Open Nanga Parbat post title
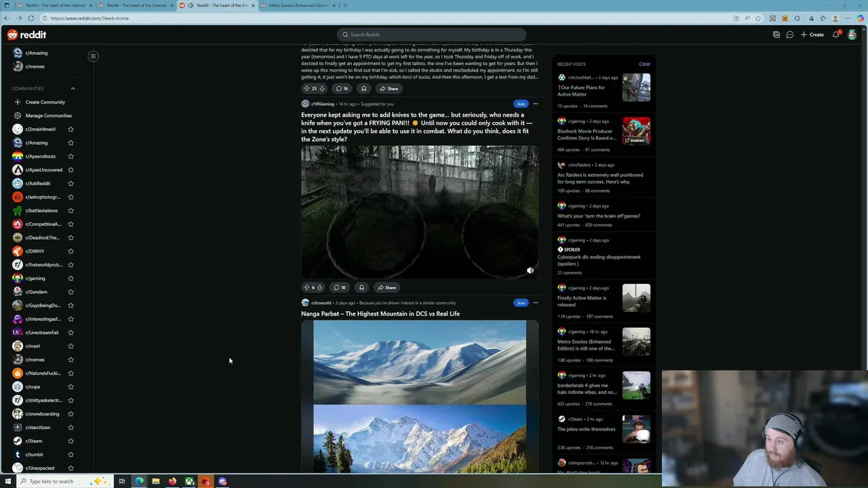 point(380,314)
